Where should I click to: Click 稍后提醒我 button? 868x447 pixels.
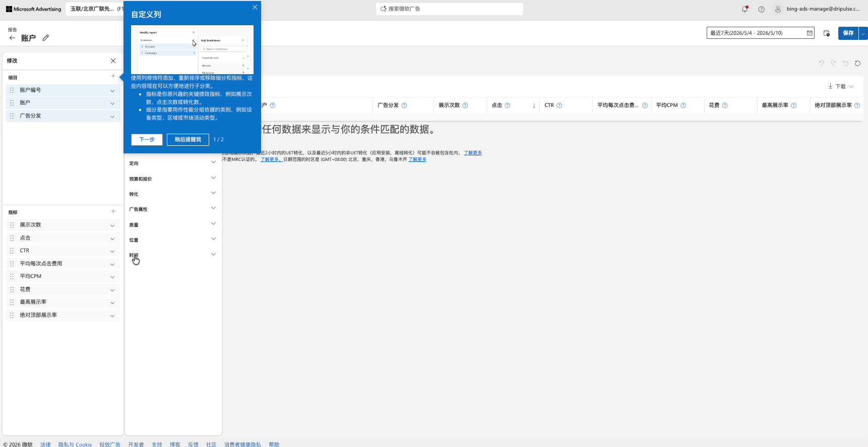(188, 140)
